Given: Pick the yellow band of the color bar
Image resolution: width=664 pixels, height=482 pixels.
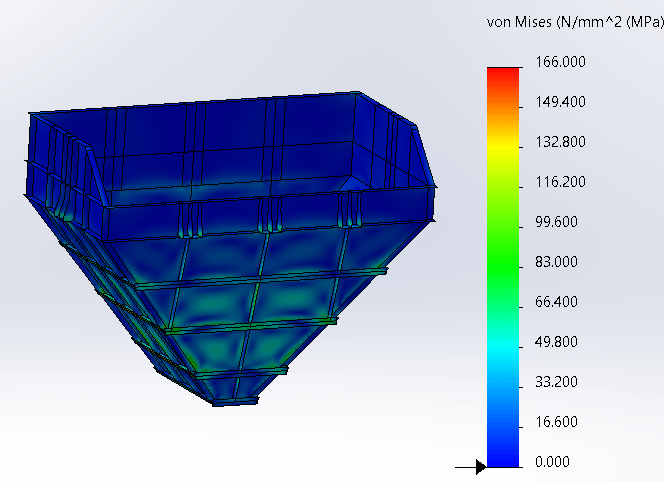Looking at the screenshot, I should pos(503,146).
